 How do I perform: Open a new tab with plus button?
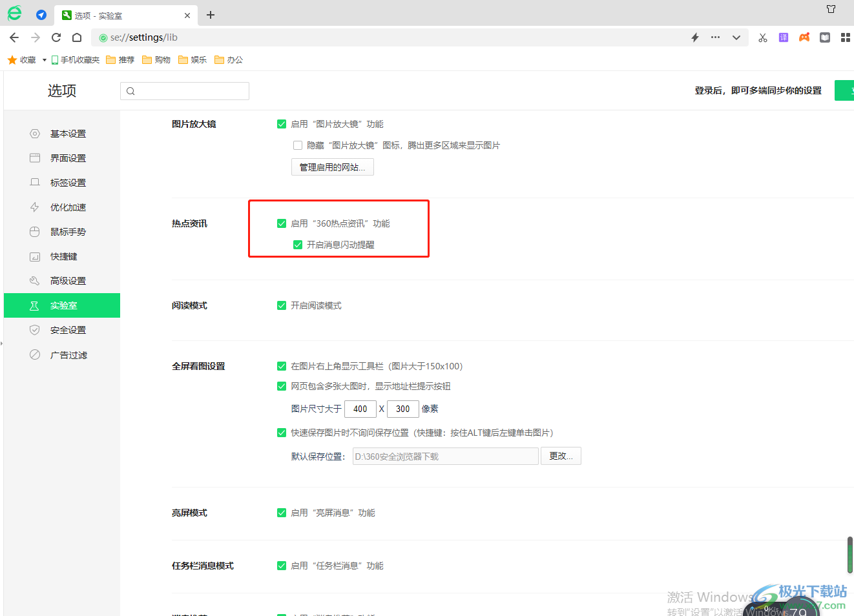point(211,15)
